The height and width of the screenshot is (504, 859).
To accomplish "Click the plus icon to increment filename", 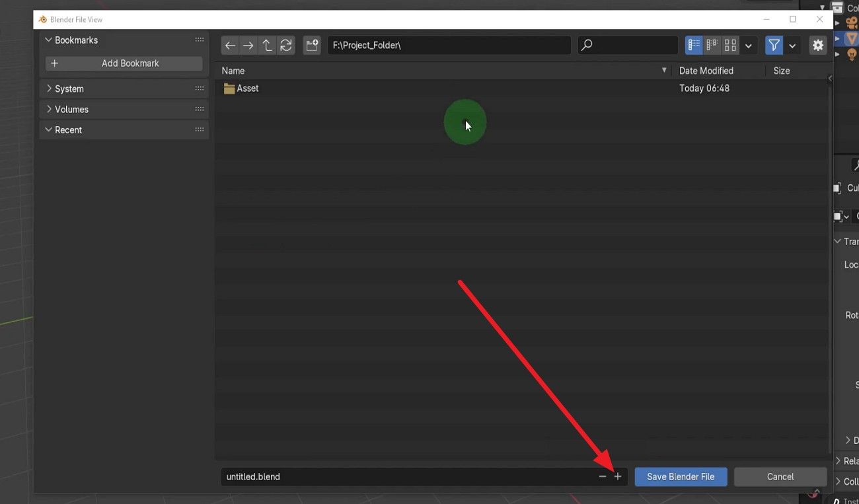I will coord(618,476).
